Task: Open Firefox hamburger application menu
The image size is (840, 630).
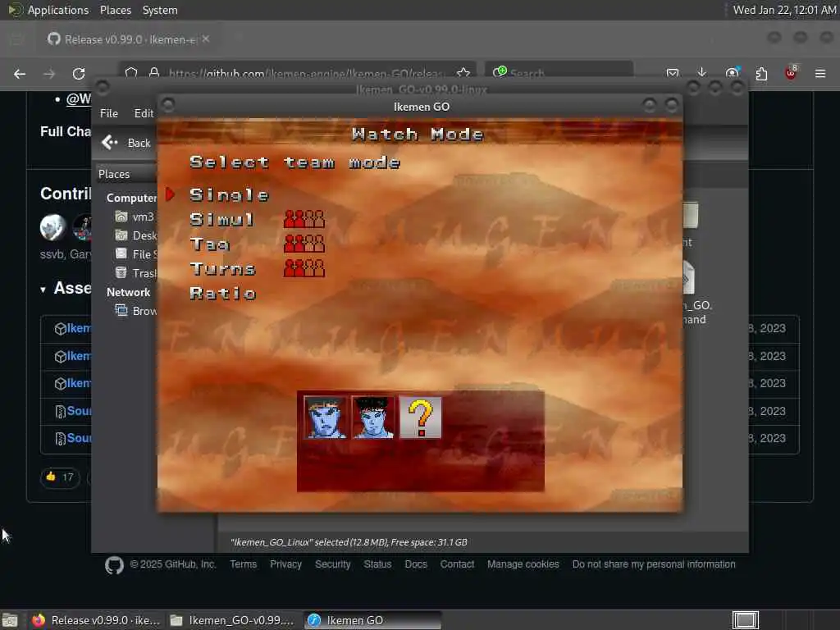Action: point(820,73)
